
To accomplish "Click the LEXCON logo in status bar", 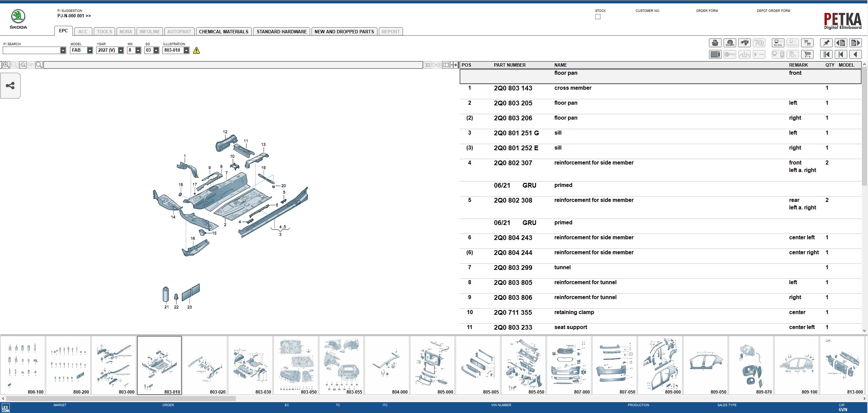I will pos(5,408).
